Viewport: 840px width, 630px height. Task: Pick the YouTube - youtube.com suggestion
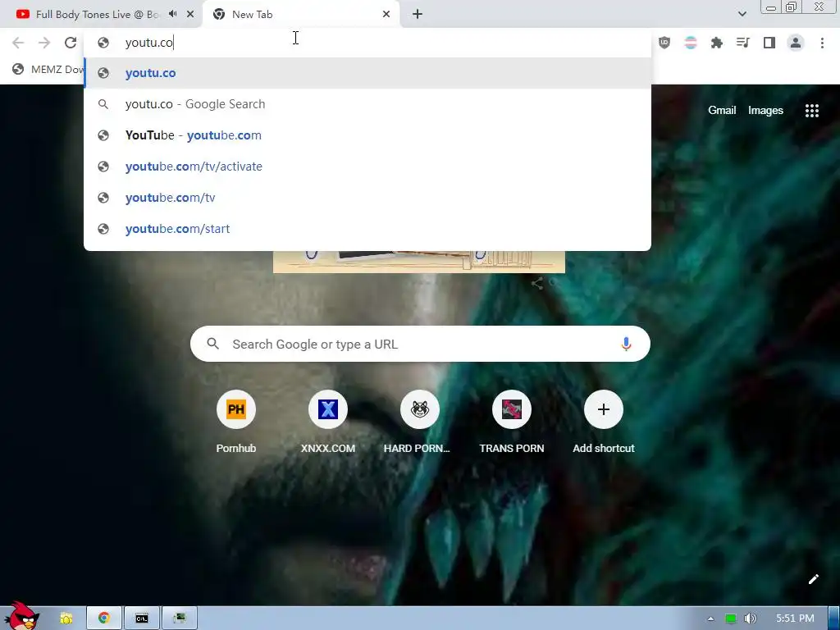(x=367, y=135)
